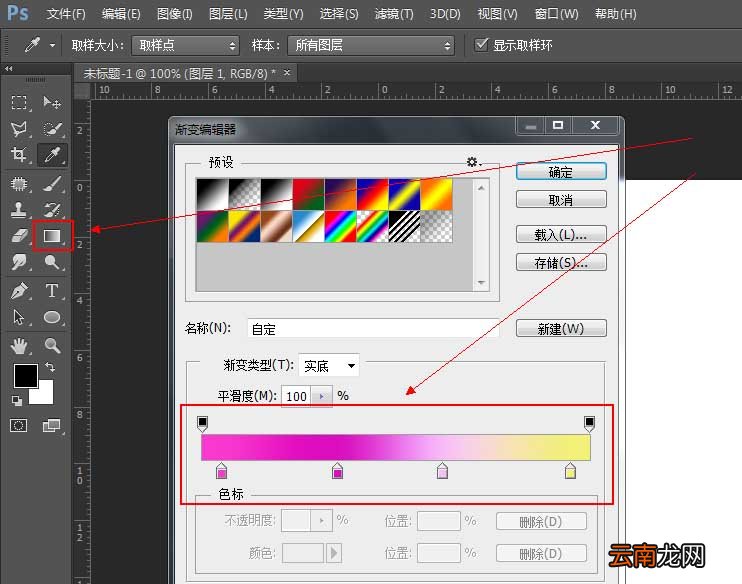Select the Move tool
742x584 pixels.
tap(52, 102)
